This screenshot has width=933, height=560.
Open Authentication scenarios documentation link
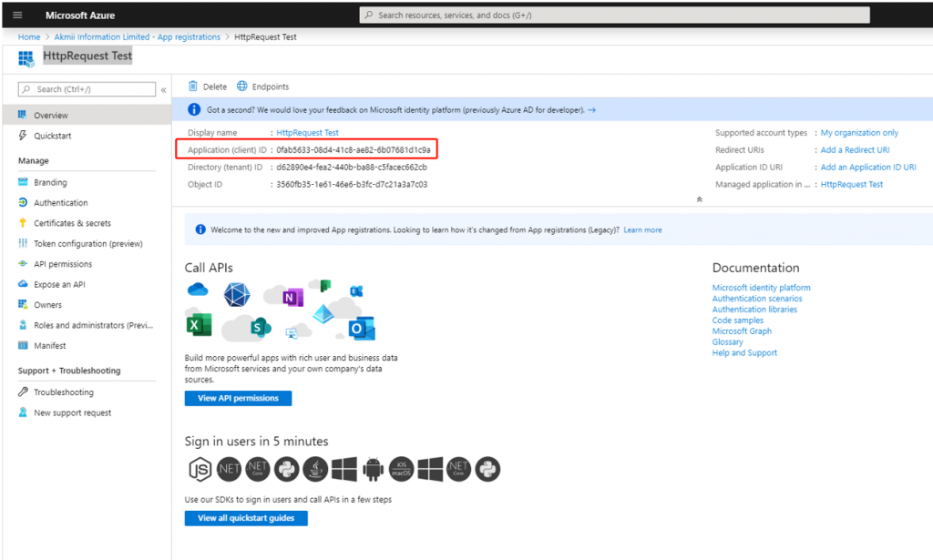click(757, 299)
